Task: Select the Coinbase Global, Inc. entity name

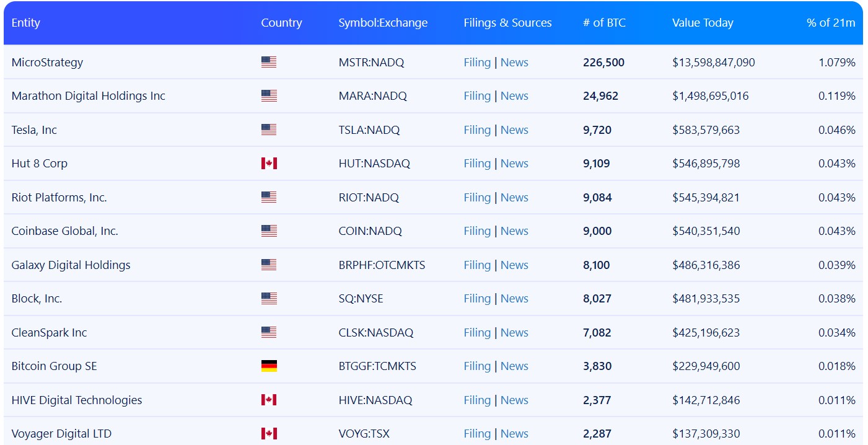Action: [65, 231]
